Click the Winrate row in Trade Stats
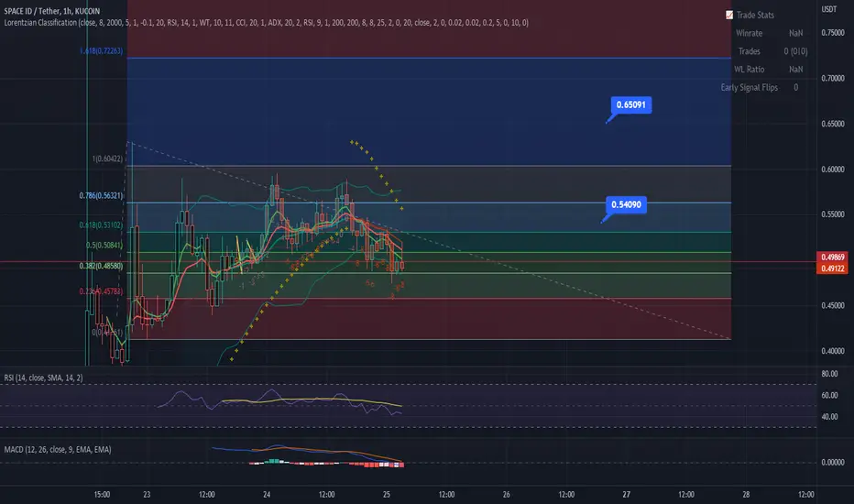Viewport: 854px width, 504px height. (x=769, y=33)
